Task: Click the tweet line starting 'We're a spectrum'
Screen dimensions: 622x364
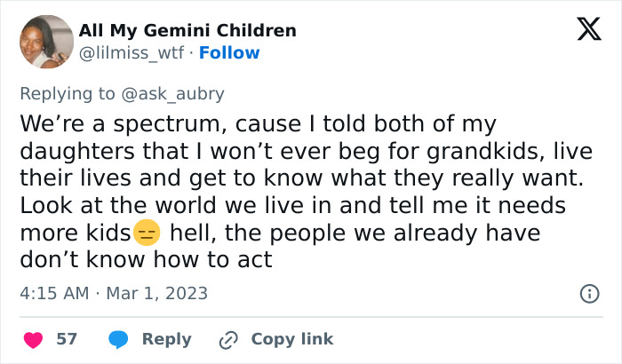Action: [258, 123]
